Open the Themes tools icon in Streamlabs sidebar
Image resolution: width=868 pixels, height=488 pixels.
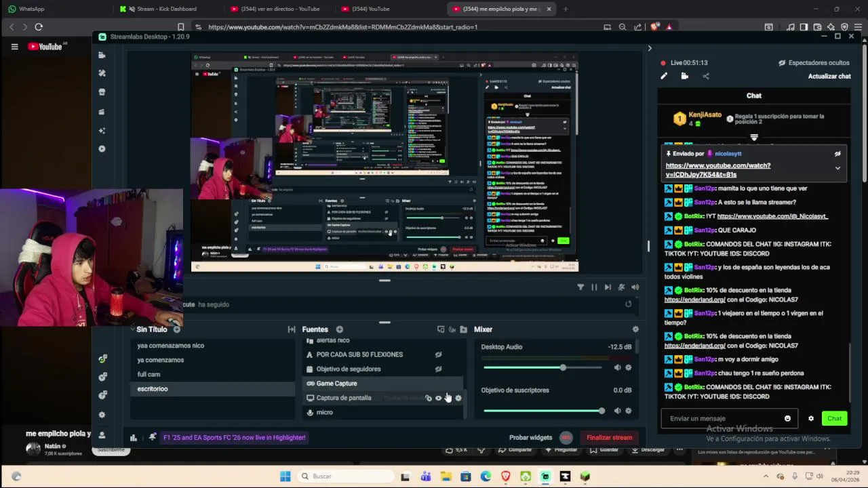point(102,73)
